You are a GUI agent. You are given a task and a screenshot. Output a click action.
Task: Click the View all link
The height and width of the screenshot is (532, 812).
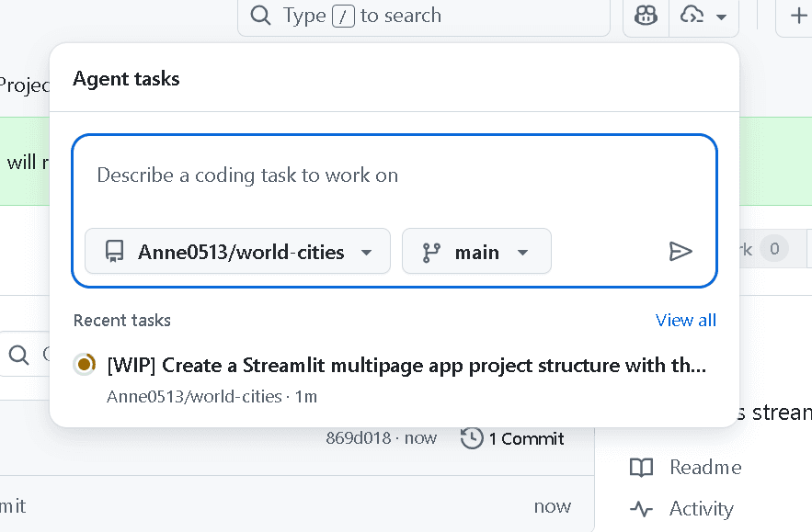coord(686,321)
